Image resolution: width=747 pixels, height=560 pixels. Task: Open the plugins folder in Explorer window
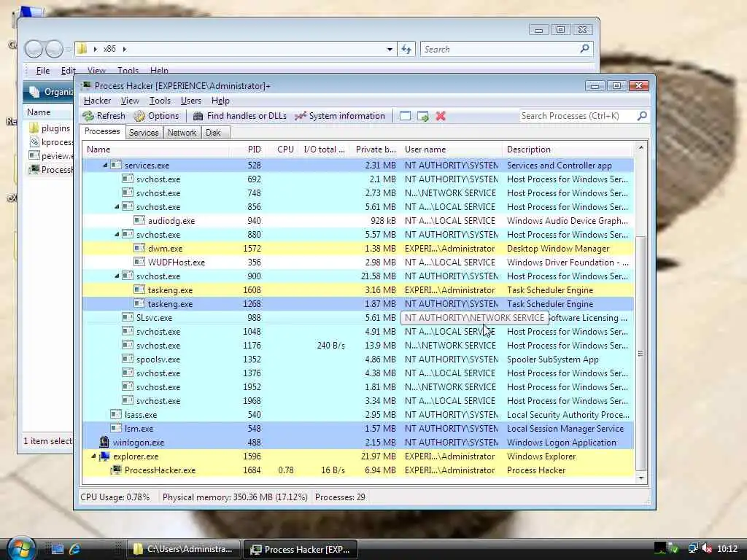pyautogui.click(x=50, y=128)
